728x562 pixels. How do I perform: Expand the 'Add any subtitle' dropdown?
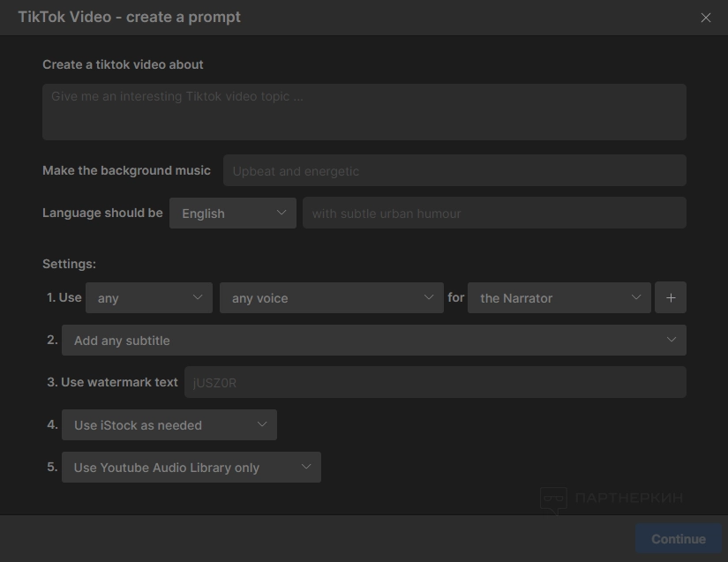374,341
